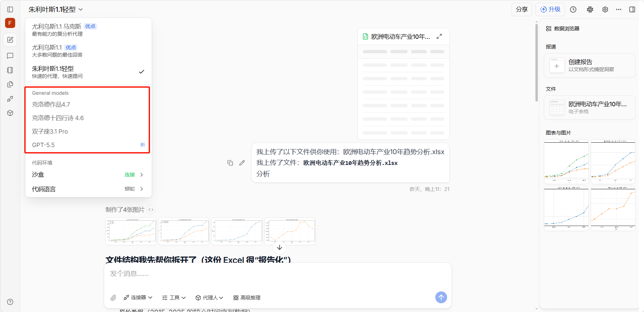Open the top-right chart in 图表与图片

click(613, 162)
